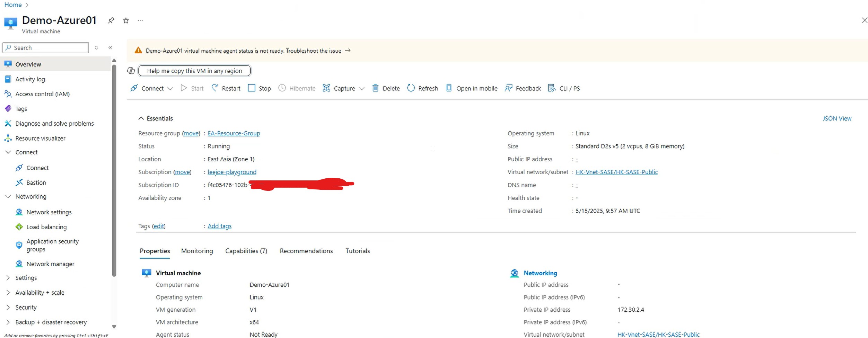Screen dimensions: 868x338
Task: Click the Feedback person icon
Action: 508,88
